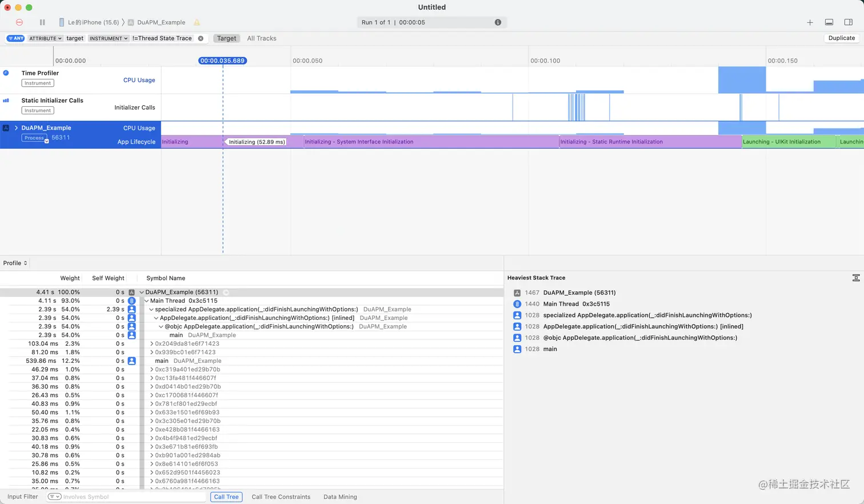Image resolution: width=864 pixels, height=504 pixels.
Task: Collapse the DuAPM_Example (56311) tree root
Action: pyautogui.click(x=142, y=292)
